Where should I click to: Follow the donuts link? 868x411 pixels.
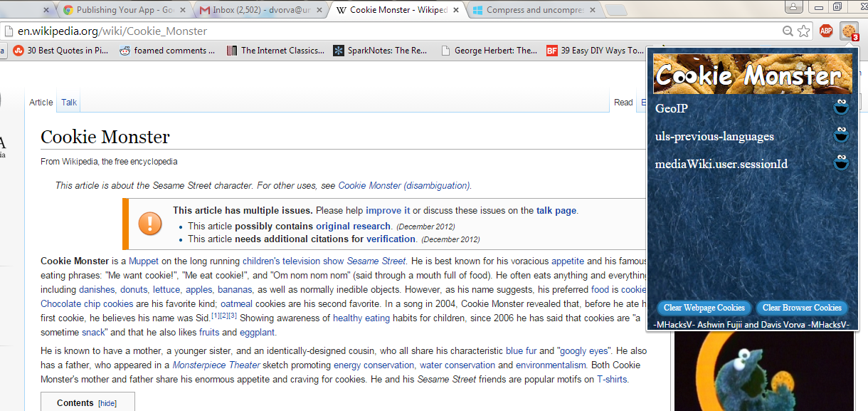point(134,289)
